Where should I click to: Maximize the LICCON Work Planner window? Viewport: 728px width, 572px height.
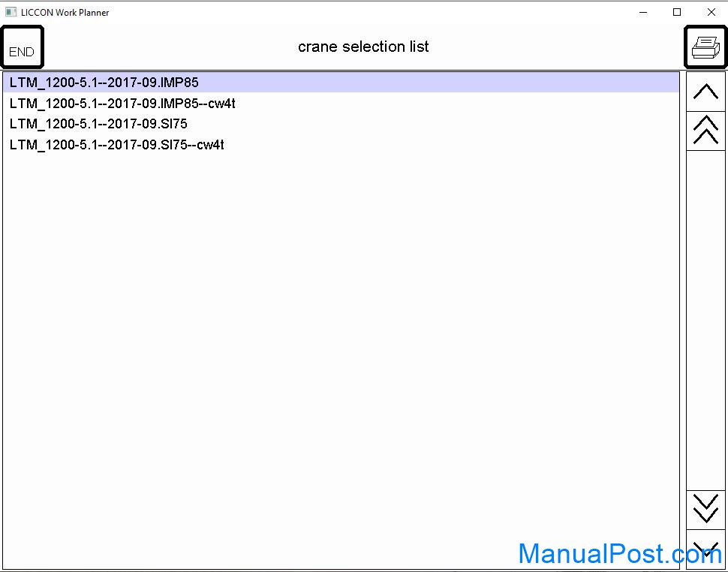[677, 13]
